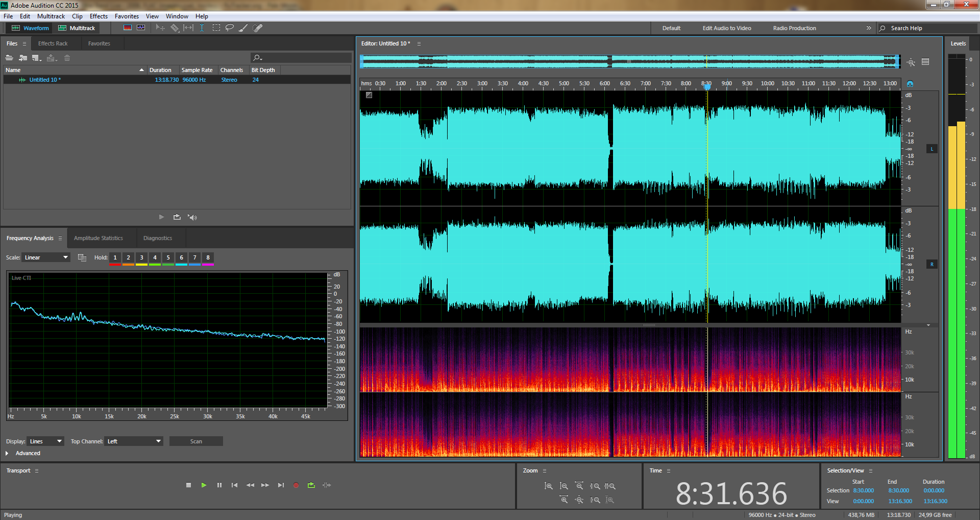
Task: Select the Lasso Selection tool
Action: click(x=230, y=28)
